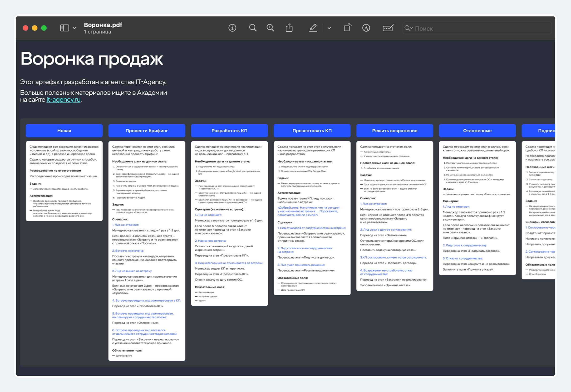Zoom out of the PDF

point(253,28)
